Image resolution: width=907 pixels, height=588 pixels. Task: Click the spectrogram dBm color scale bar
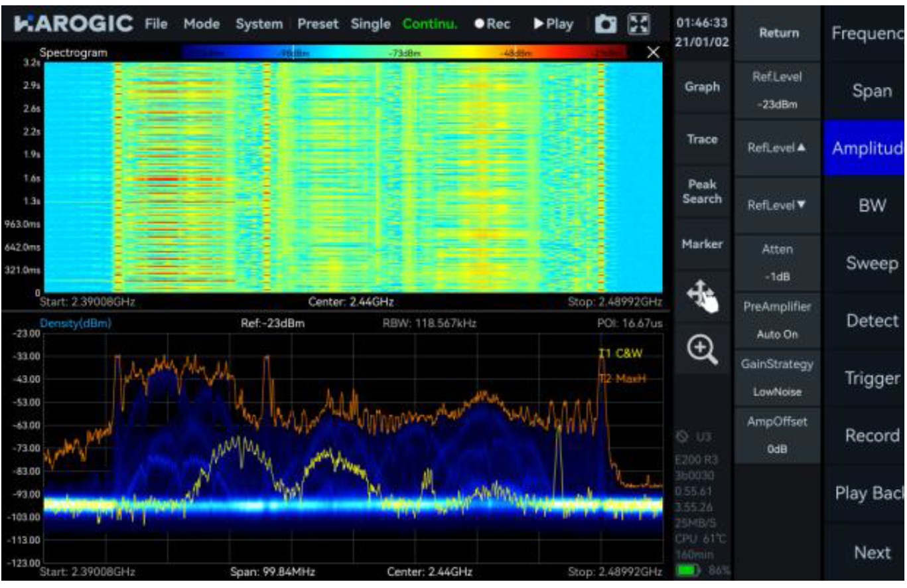tap(405, 52)
